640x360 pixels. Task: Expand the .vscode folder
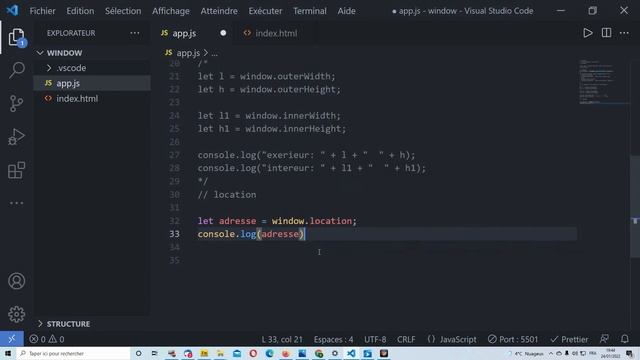pos(49,68)
